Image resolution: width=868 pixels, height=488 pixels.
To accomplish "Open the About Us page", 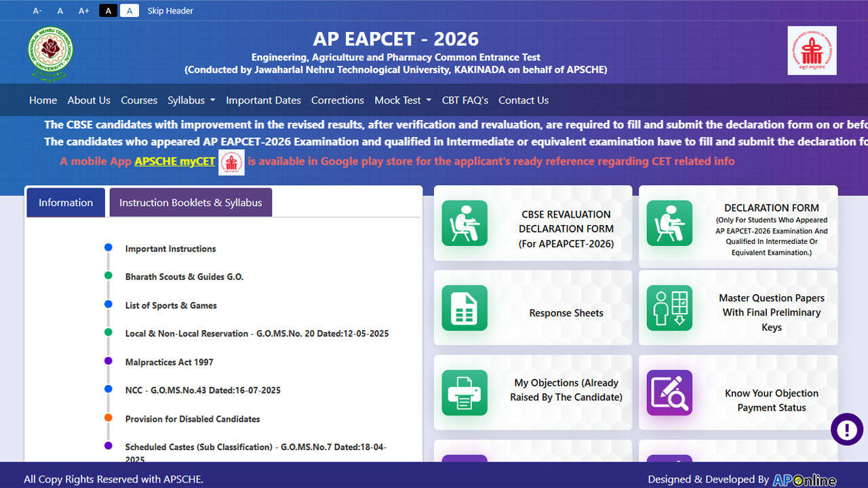I will coord(89,100).
